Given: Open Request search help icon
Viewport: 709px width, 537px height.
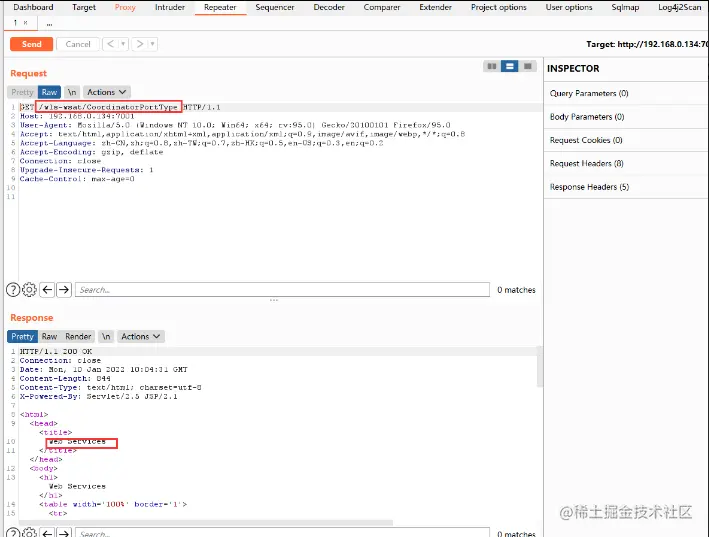Looking at the screenshot, I should 13,289.
